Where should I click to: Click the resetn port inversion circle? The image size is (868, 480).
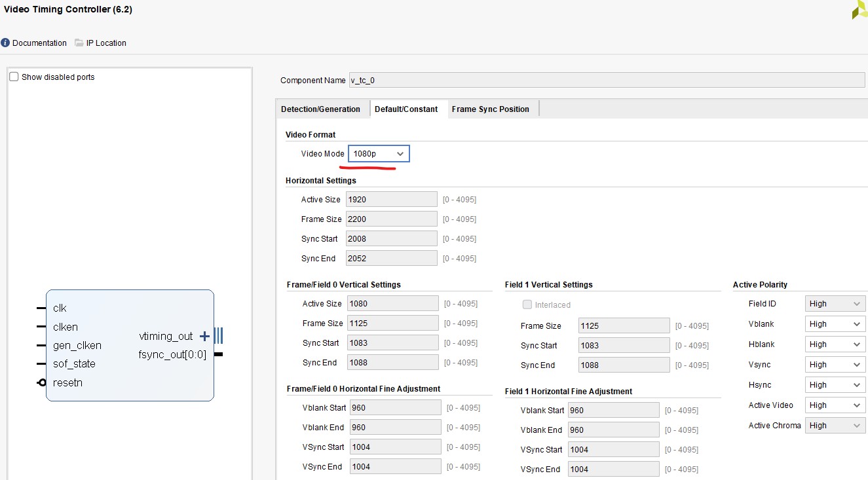point(42,382)
